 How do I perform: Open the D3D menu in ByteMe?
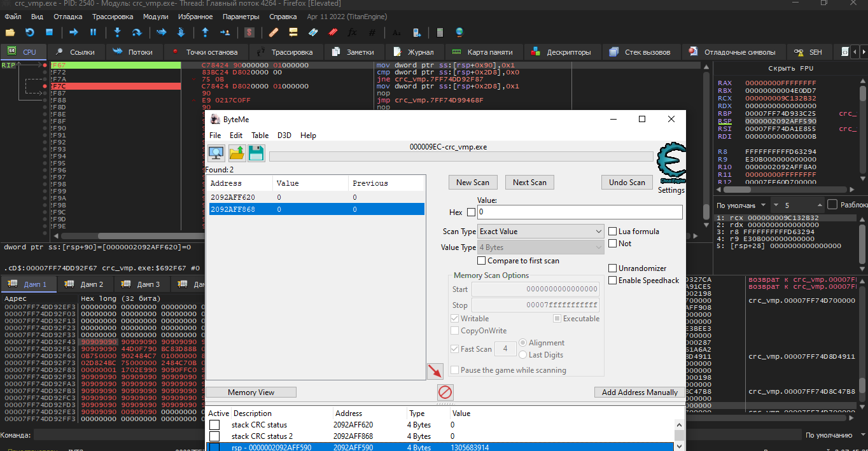284,135
